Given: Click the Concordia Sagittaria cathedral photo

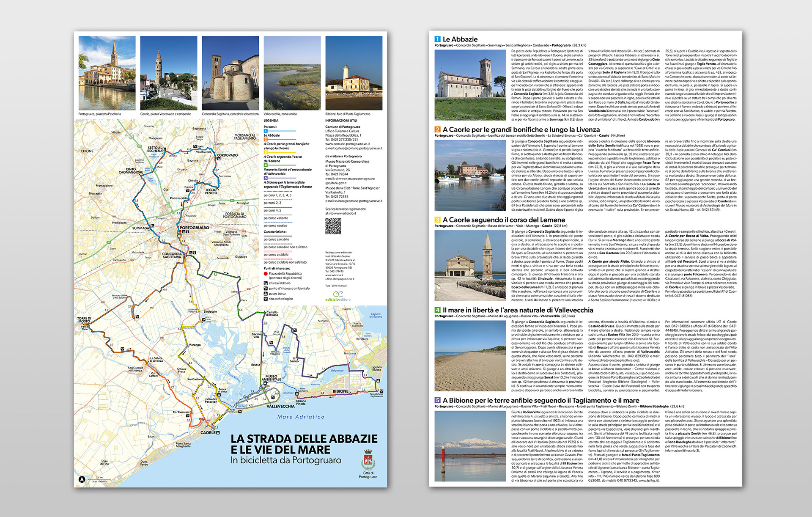Looking at the screenshot, I should coord(230,73).
